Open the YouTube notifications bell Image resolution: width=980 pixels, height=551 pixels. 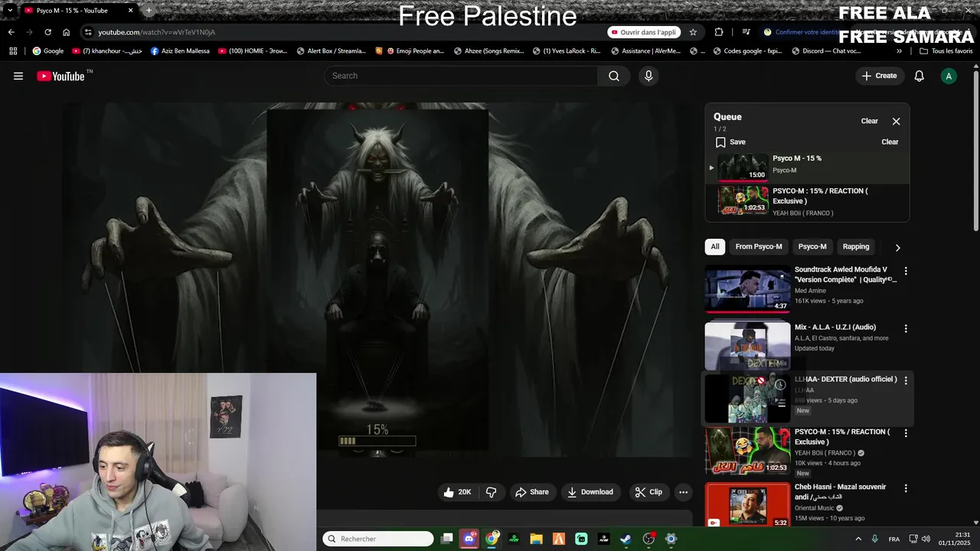tap(920, 76)
